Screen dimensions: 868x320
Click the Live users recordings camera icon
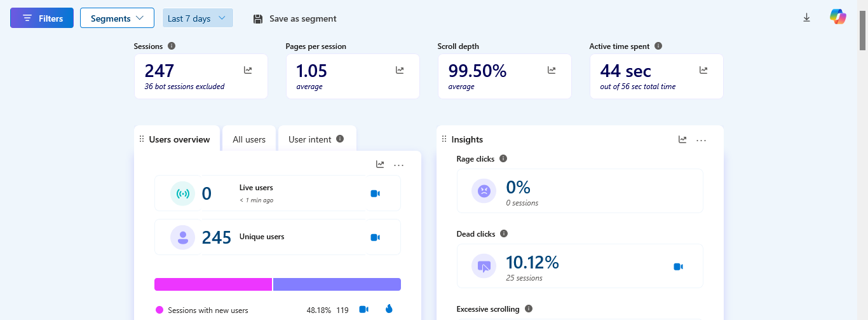(x=375, y=193)
